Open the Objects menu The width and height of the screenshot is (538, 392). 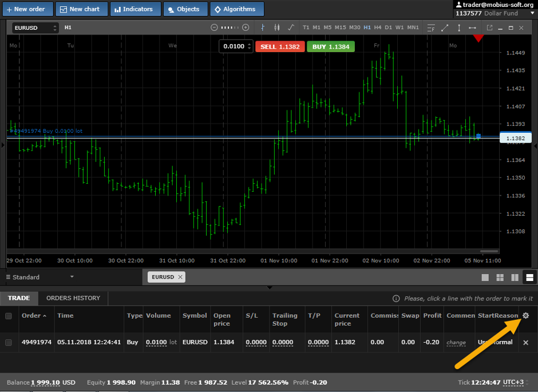(x=185, y=9)
